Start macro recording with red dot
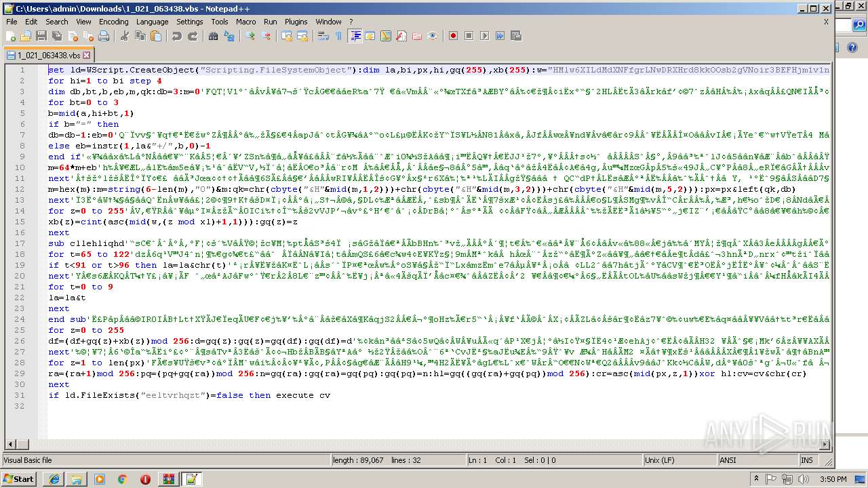The image size is (868, 488). click(x=454, y=36)
